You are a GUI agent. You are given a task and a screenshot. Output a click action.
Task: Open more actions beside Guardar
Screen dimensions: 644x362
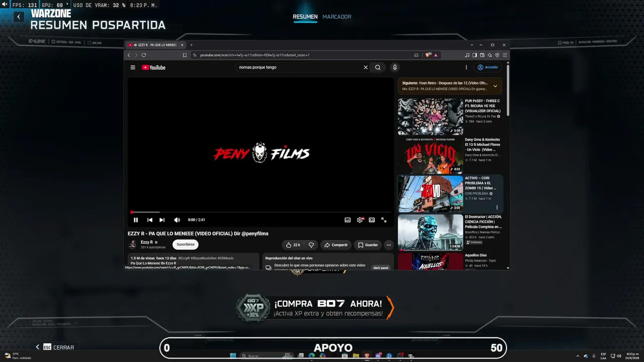pos(388,245)
